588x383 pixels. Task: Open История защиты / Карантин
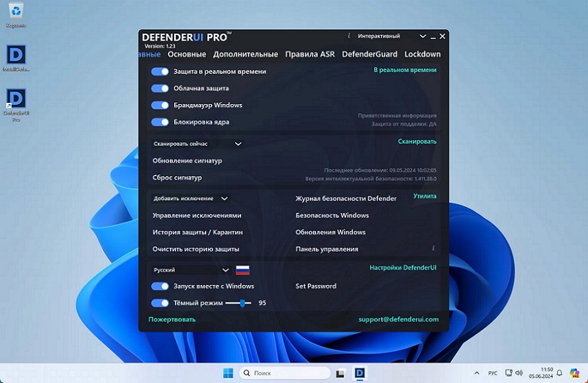coord(197,232)
